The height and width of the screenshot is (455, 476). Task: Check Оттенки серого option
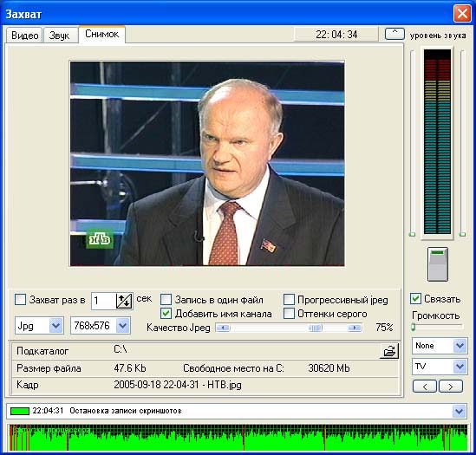point(289,313)
